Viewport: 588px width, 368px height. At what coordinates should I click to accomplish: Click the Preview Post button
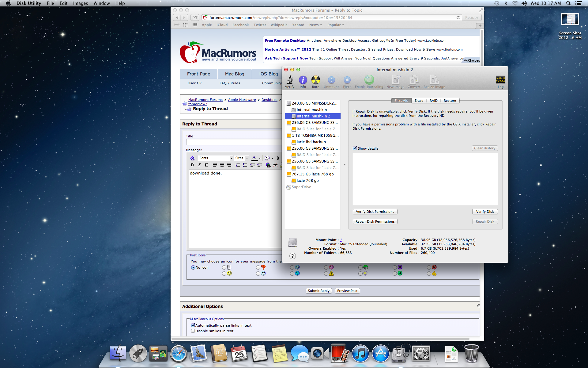(x=347, y=291)
